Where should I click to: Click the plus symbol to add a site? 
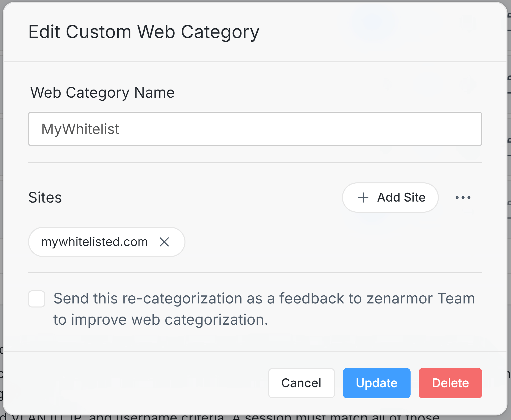363,198
